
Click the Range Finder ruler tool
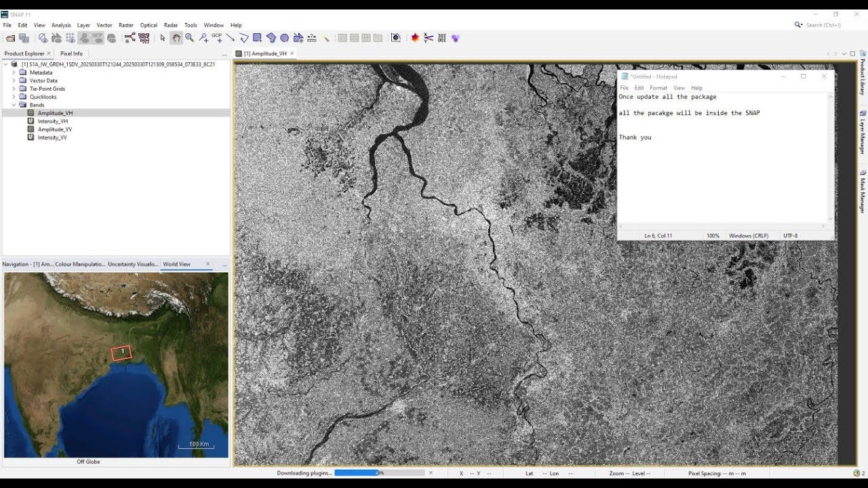[x=311, y=38]
